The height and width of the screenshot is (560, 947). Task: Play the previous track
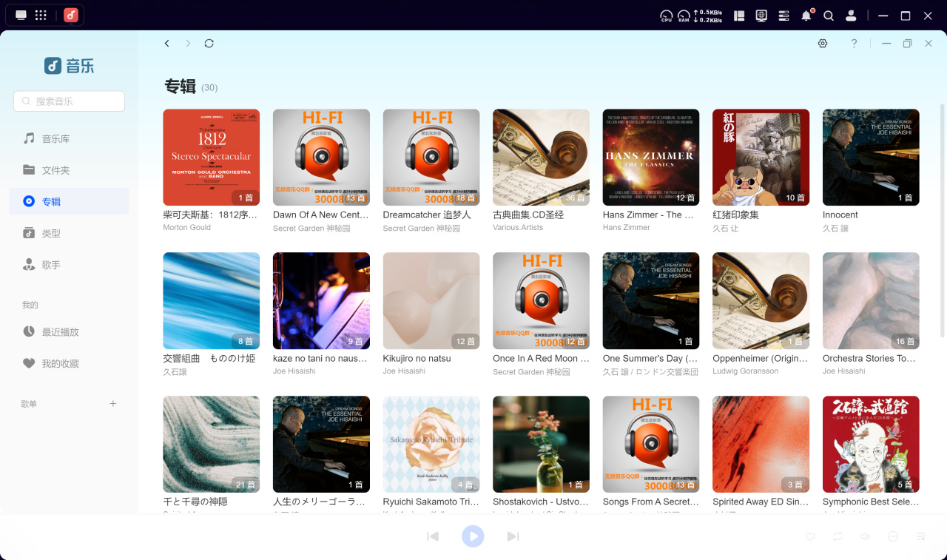coord(433,536)
